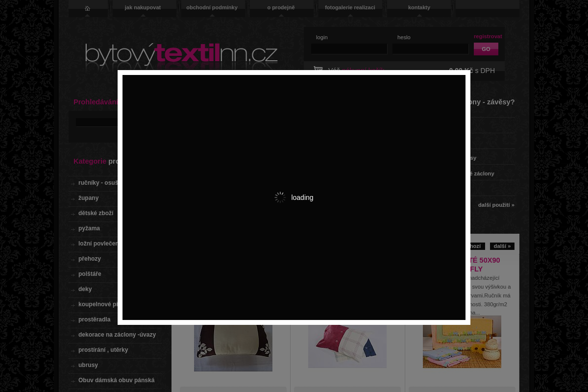Click the colorful towels product thumbnail

[462, 342]
